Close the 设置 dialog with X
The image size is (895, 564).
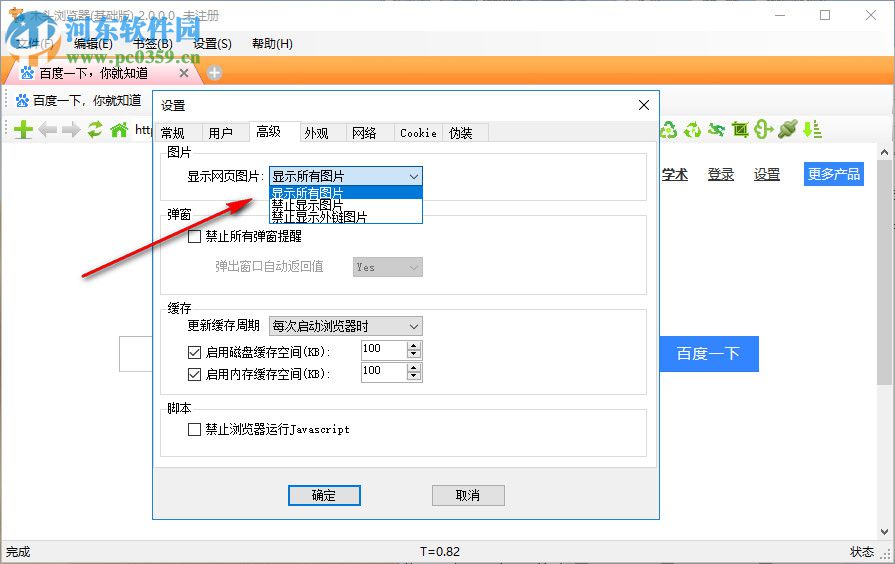[x=644, y=105]
